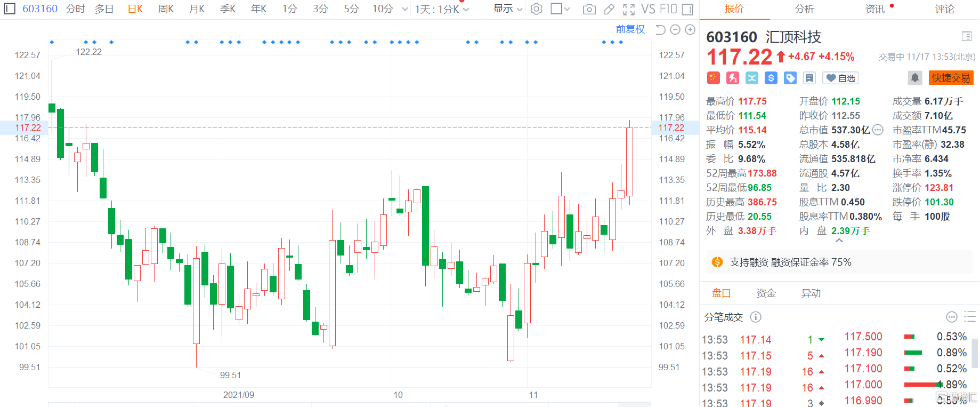This screenshot has height=407, width=980.
Task: Switch to 异动 unusual moves tab
Action: (811, 293)
